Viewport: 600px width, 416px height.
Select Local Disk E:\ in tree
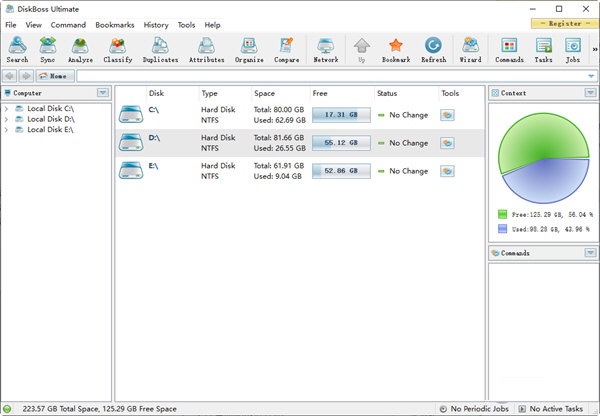point(50,130)
